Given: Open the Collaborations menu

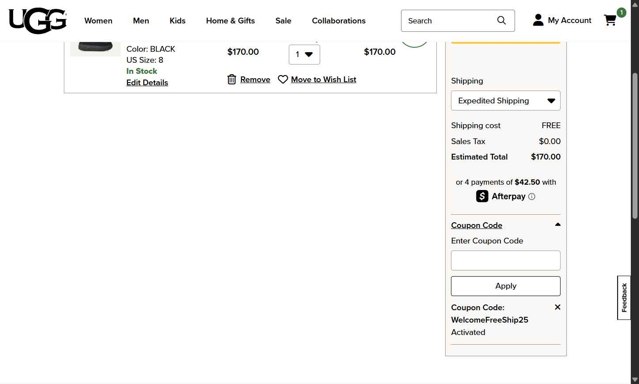Looking at the screenshot, I should click(339, 21).
